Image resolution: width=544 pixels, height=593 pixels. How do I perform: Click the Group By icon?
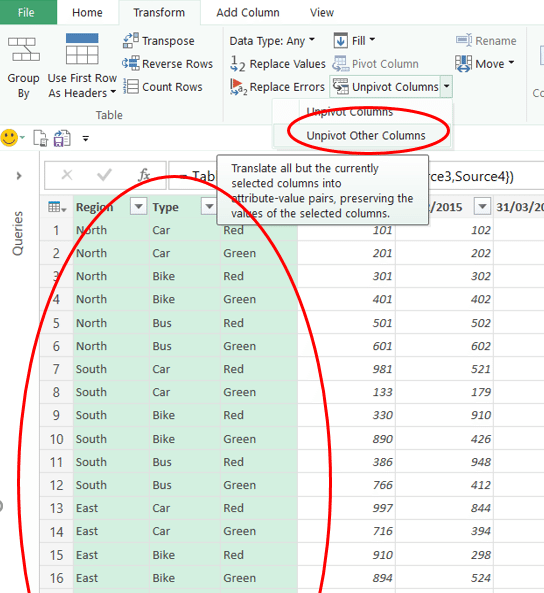[x=23, y=49]
